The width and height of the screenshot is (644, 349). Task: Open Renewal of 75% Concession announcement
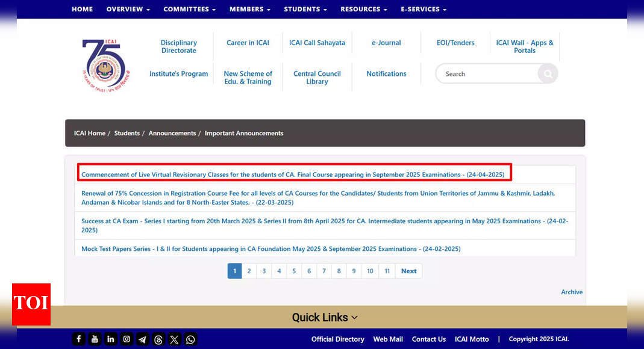tap(318, 198)
